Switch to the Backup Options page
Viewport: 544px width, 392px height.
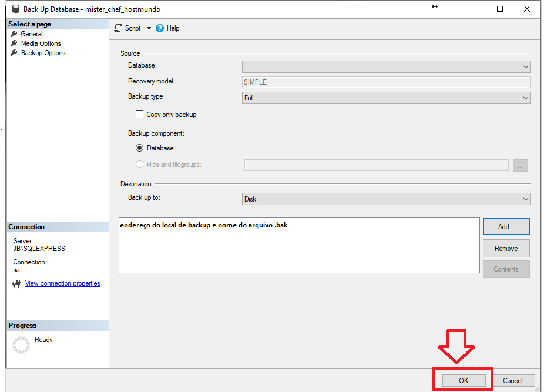tap(43, 53)
